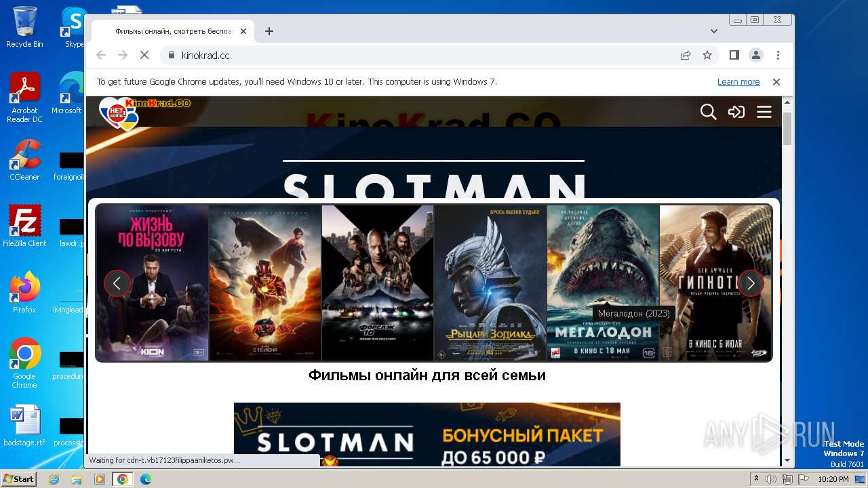The width and height of the screenshot is (868, 488).
Task: Click the Chrome forward arrow
Action: [123, 55]
